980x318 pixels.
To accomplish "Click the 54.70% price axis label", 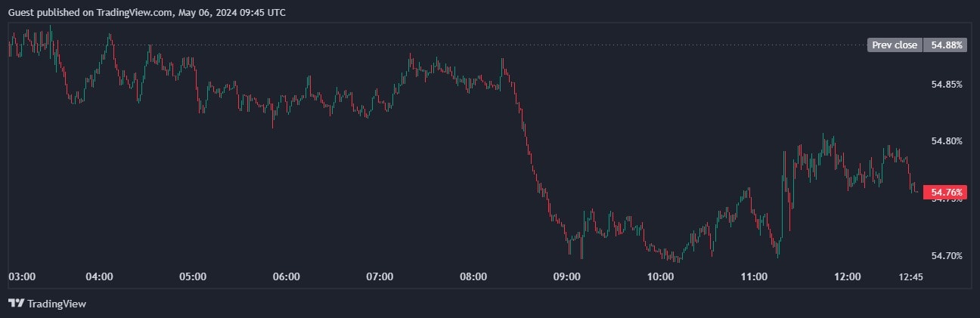I will pyautogui.click(x=947, y=256).
